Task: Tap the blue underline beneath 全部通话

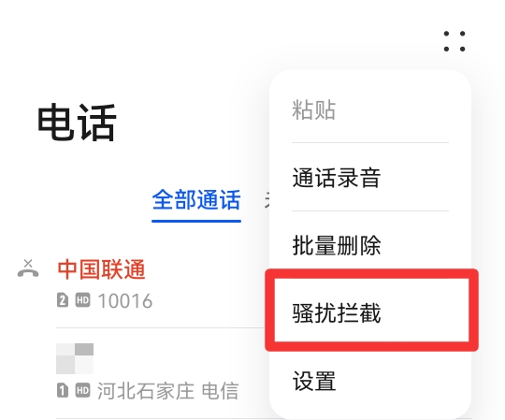Action: (196, 221)
